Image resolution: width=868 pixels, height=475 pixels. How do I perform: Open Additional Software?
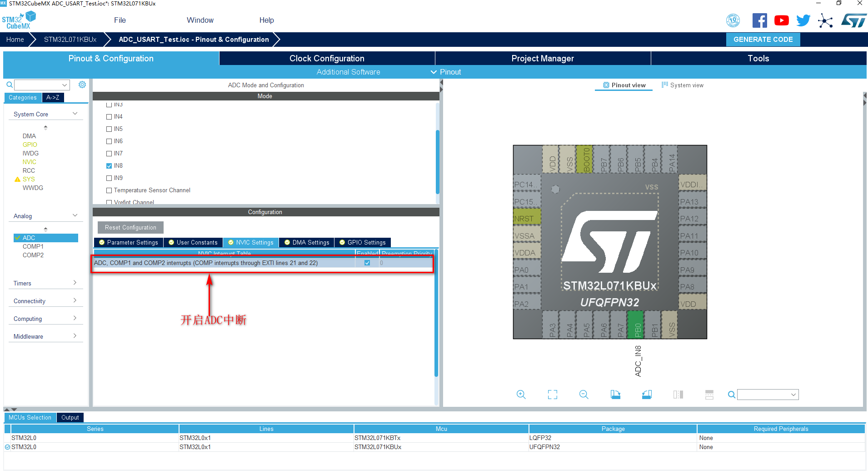pyautogui.click(x=348, y=72)
